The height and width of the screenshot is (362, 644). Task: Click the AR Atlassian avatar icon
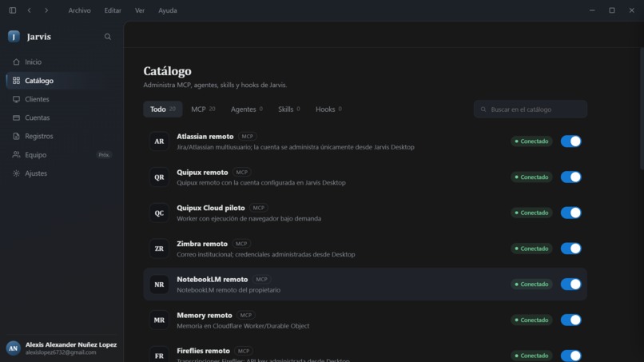click(x=159, y=141)
